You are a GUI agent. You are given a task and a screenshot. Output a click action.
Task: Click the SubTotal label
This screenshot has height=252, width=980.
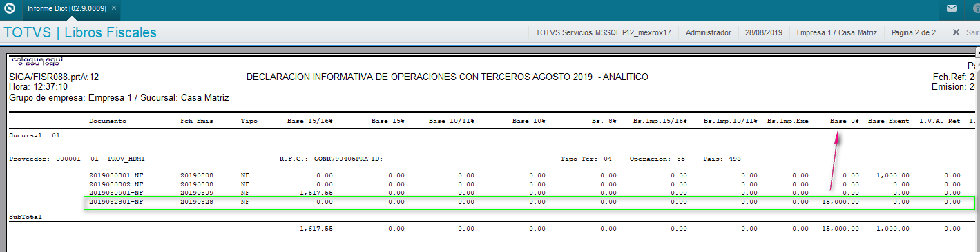coord(26,216)
